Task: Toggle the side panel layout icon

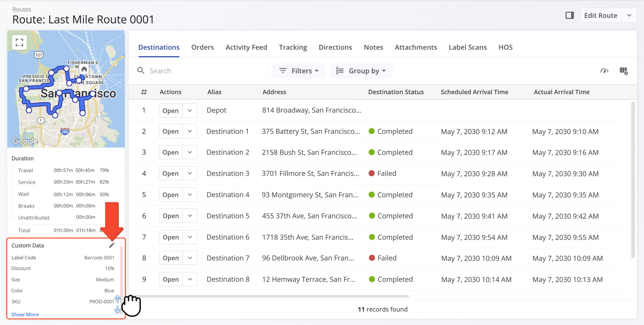Action: tap(569, 15)
